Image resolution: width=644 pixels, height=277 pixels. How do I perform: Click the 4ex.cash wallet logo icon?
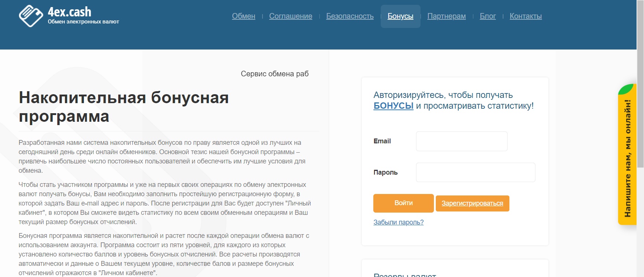31,16
